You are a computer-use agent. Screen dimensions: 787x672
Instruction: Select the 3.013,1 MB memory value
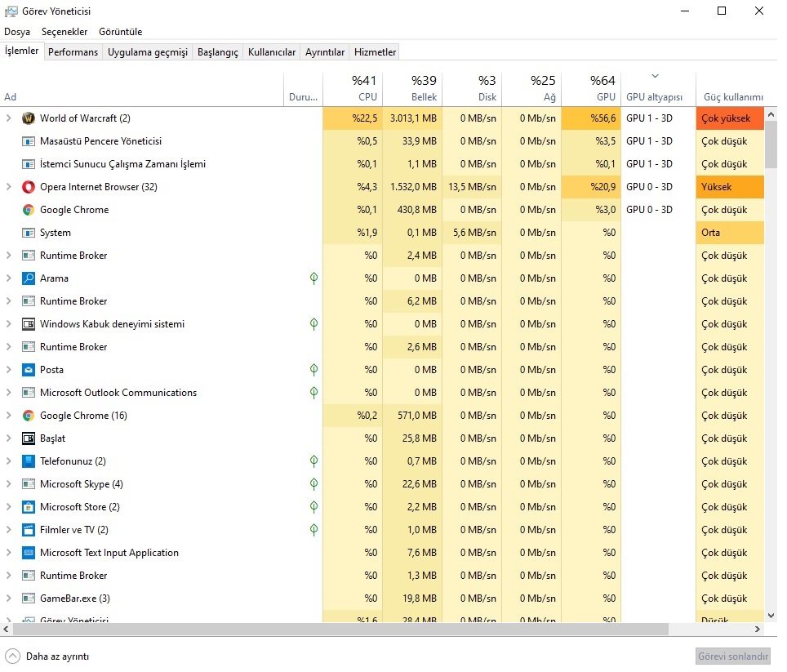click(412, 118)
